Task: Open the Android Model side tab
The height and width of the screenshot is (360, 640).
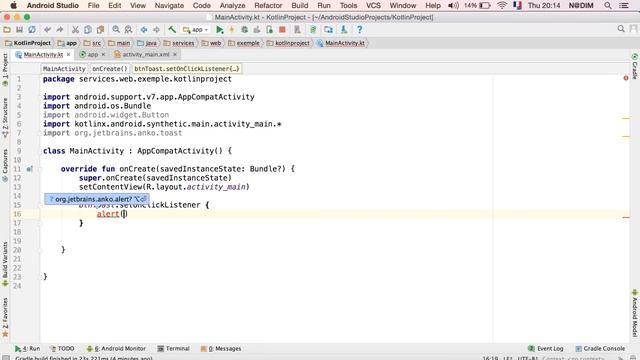Action: (635, 313)
